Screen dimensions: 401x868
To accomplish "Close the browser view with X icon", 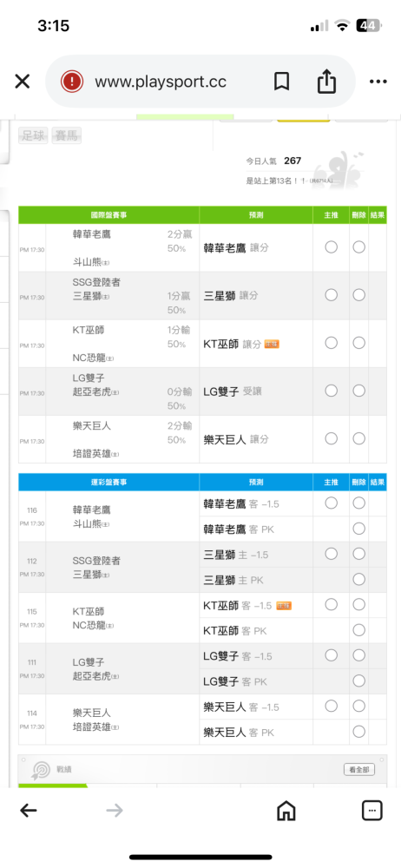I will [x=23, y=82].
